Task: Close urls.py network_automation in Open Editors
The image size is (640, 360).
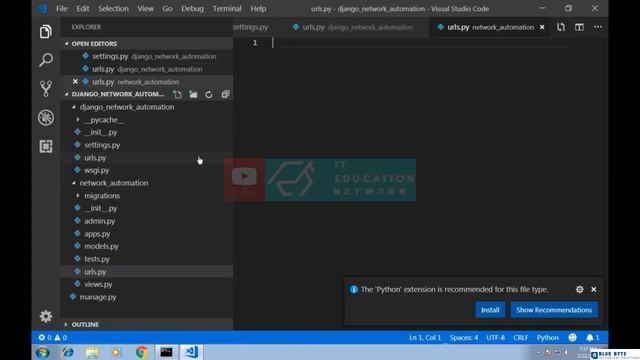Action: pyautogui.click(x=75, y=82)
